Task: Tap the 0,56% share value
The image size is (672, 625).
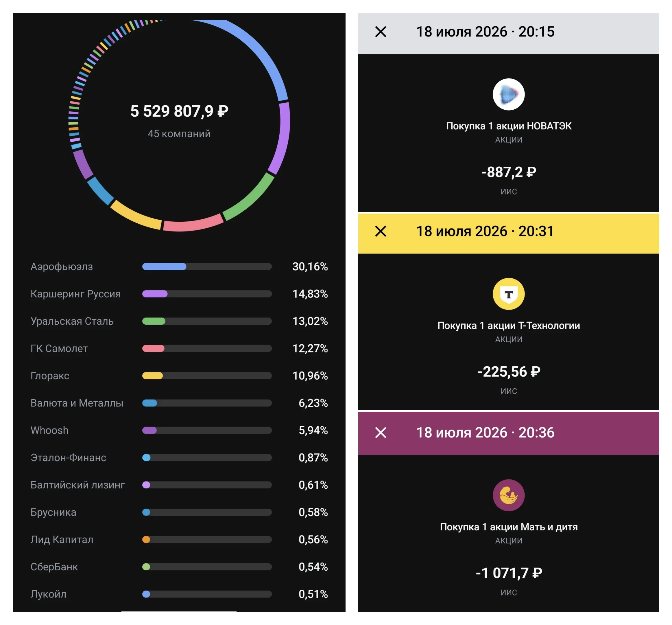Action: pyautogui.click(x=313, y=539)
